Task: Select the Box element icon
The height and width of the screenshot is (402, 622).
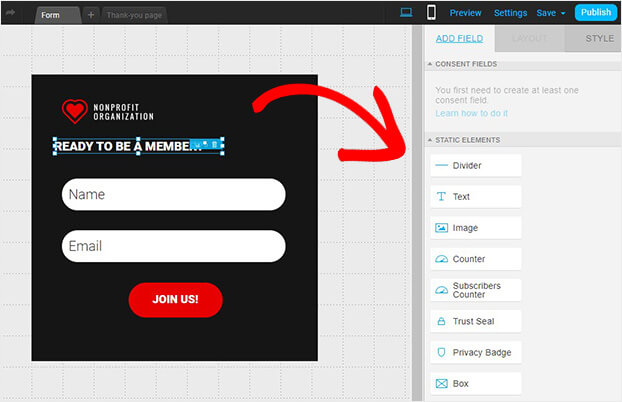Action: pos(442,383)
